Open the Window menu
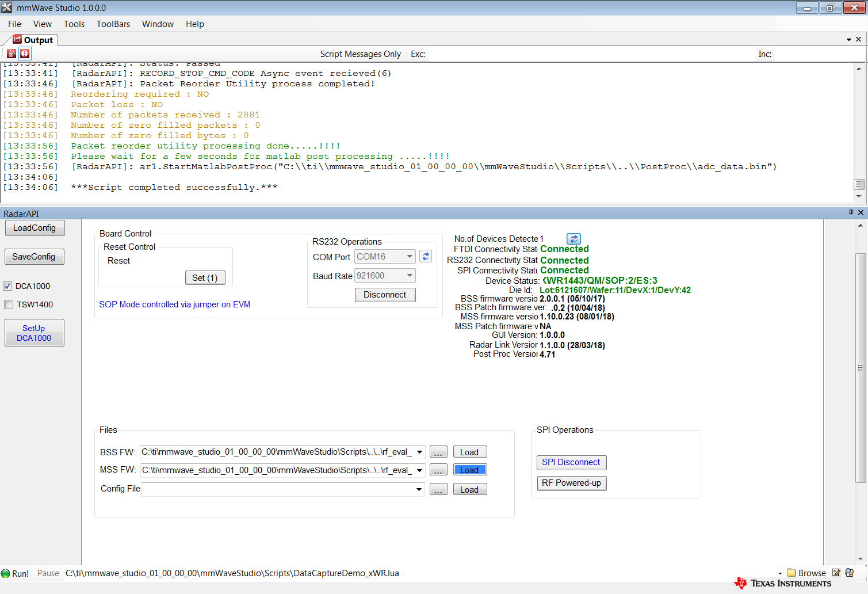The image size is (868, 594). [x=158, y=24]
